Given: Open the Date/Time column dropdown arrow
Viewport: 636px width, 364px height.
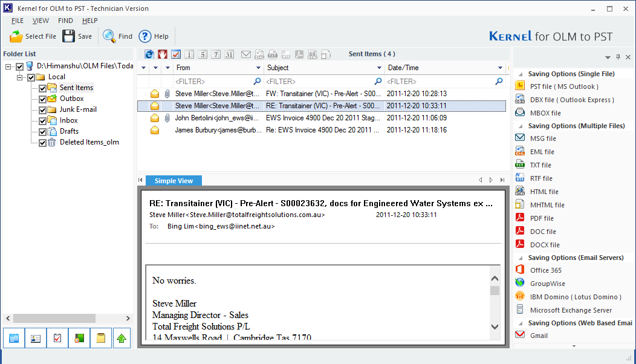Looking at the screenshot, I should point(500,68).
